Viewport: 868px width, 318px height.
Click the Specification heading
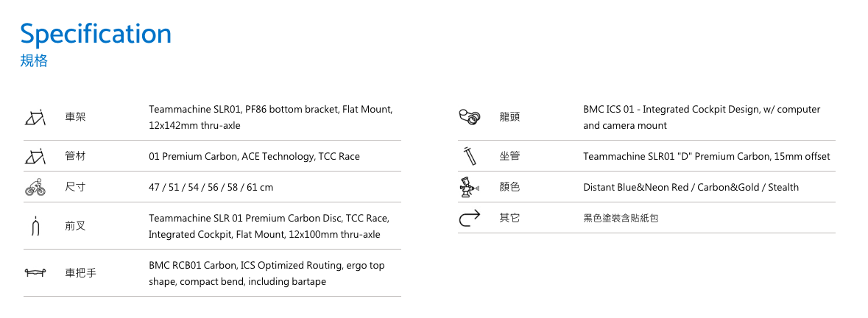(96, 34)
